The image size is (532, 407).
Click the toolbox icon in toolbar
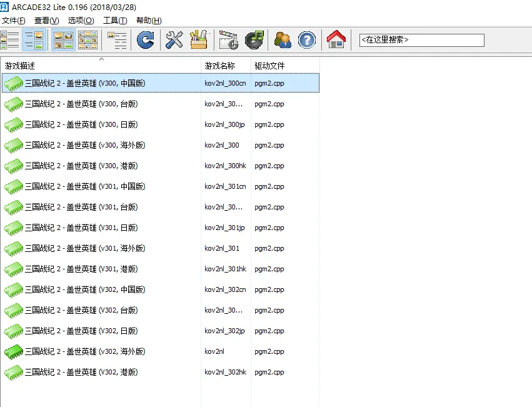pyautogui.click(x=198, y=40)
